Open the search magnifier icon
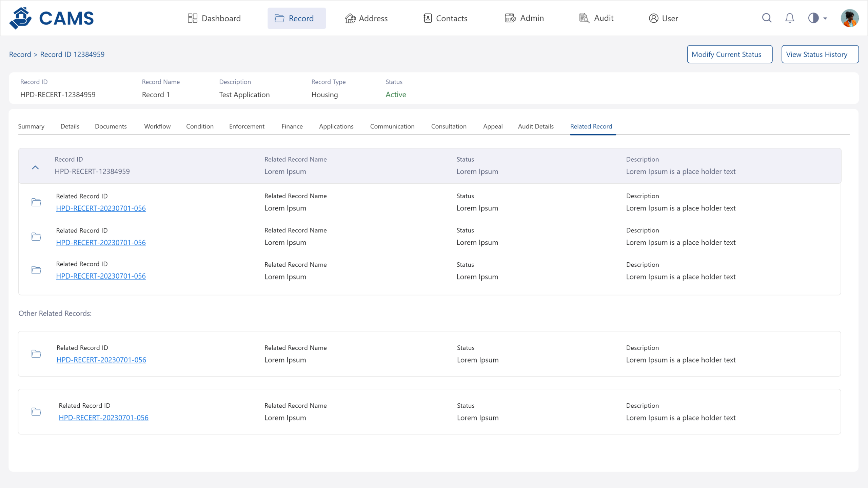The width and height of the screenshot is (868, 488). coord(767,18)
